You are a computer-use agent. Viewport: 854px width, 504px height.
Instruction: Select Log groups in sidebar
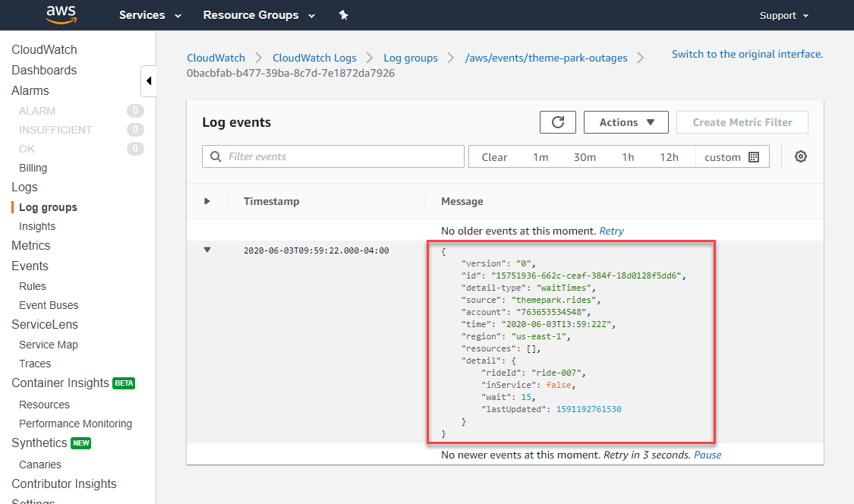coord(48,207)
